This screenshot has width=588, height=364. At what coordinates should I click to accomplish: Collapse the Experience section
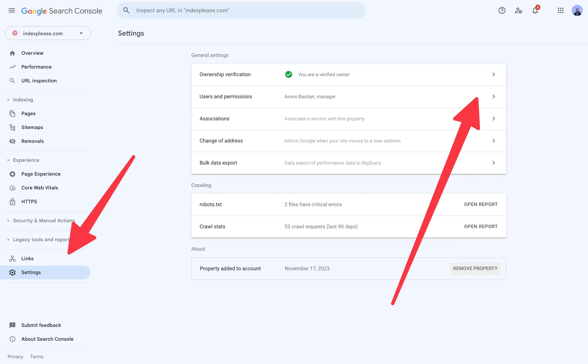click(8, 160)
